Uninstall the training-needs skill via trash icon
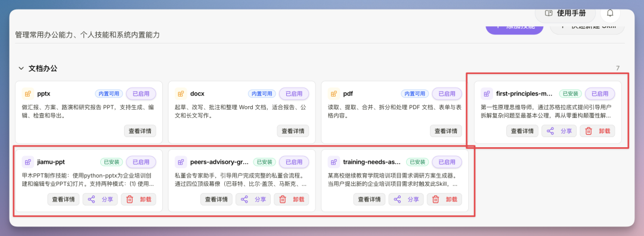644x236 pixels. point(436,200)
